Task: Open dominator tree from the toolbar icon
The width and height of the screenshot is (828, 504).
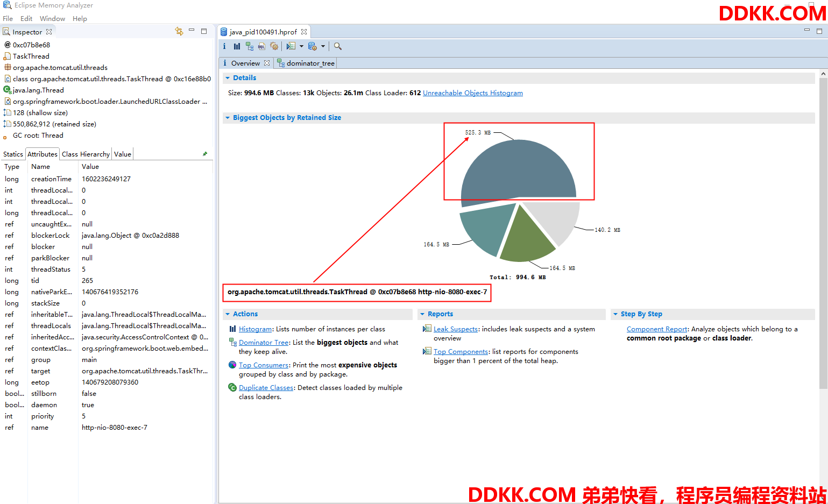Action: [249, 46]
